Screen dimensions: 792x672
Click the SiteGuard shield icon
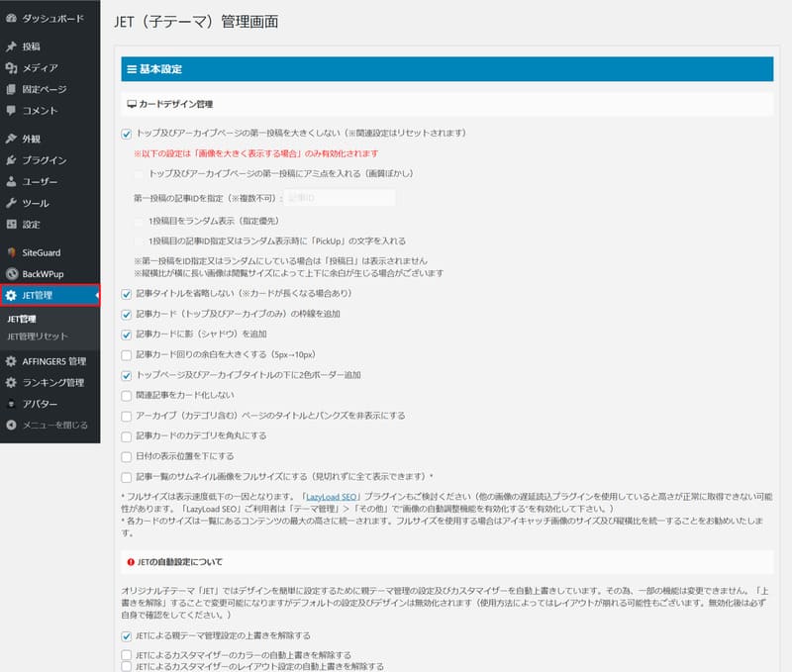pyautogui.click(x=11, y=252)
